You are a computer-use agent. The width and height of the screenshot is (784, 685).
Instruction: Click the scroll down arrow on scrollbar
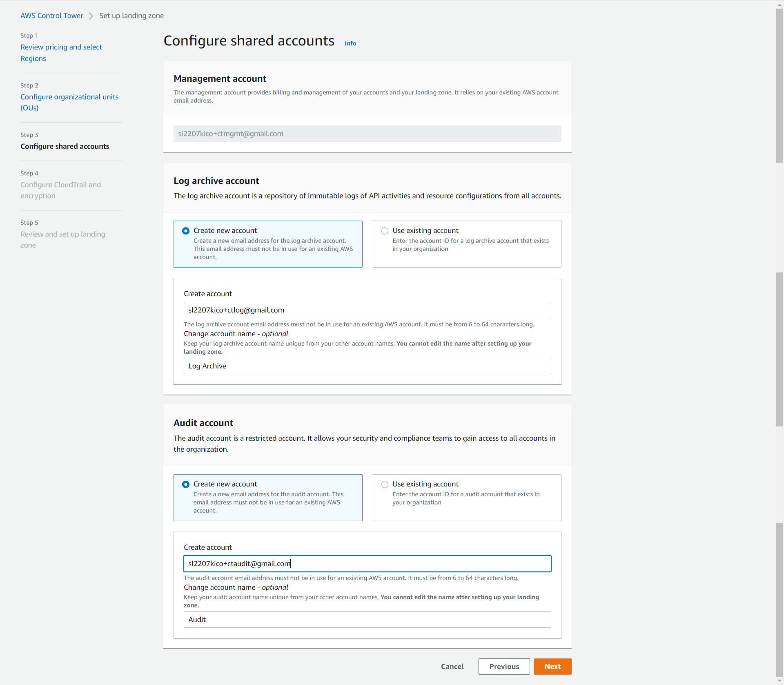pos(780,681)
